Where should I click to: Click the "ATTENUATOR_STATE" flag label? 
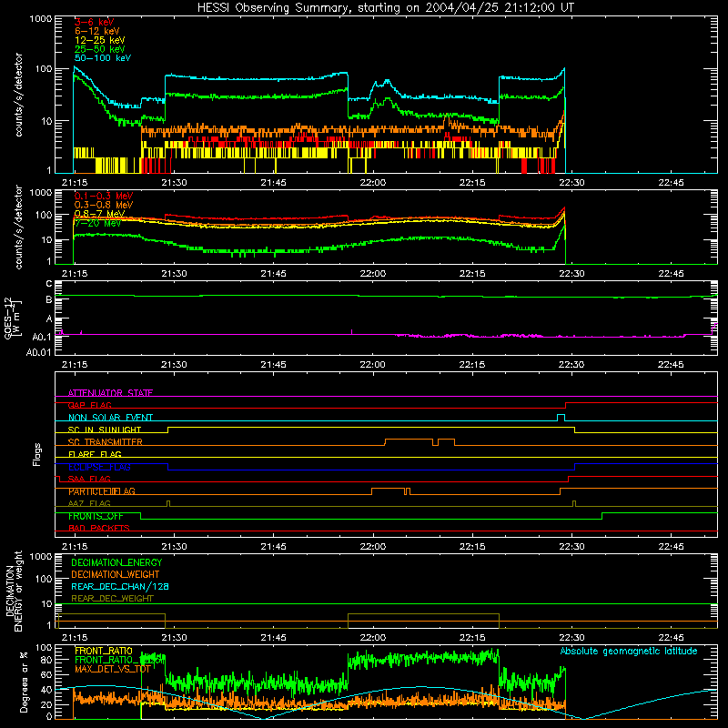click(110, 393)
